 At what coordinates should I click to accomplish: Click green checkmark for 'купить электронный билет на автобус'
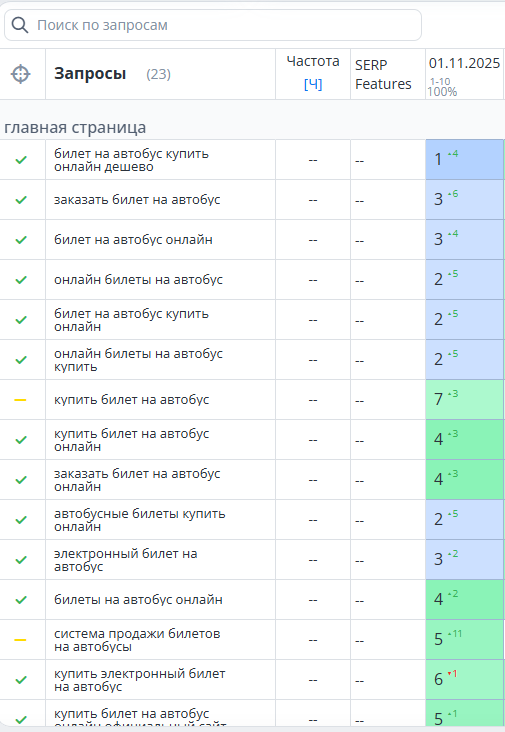click(x=21, y=680)
